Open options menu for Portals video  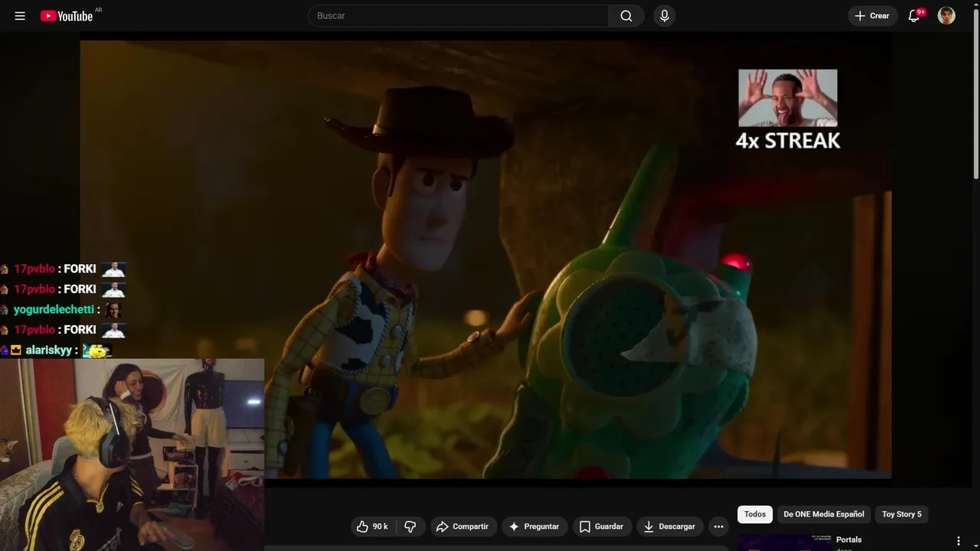[959, 541]
